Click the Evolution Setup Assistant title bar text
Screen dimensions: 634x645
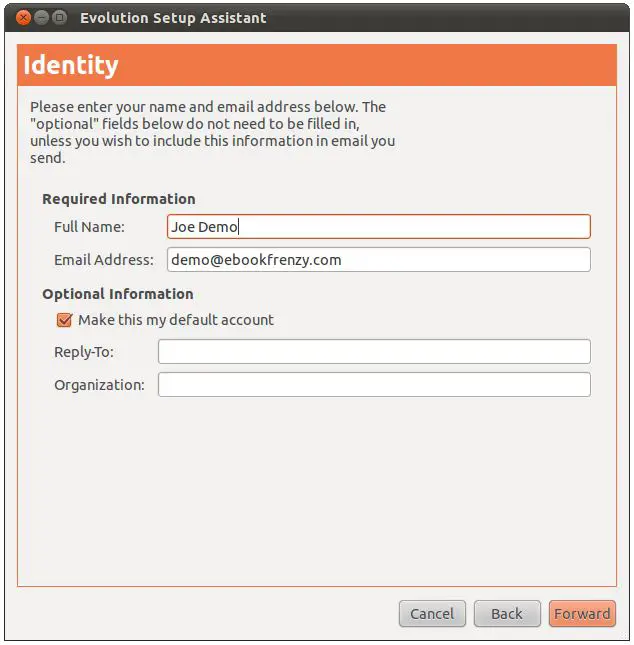tap(173, 17)
